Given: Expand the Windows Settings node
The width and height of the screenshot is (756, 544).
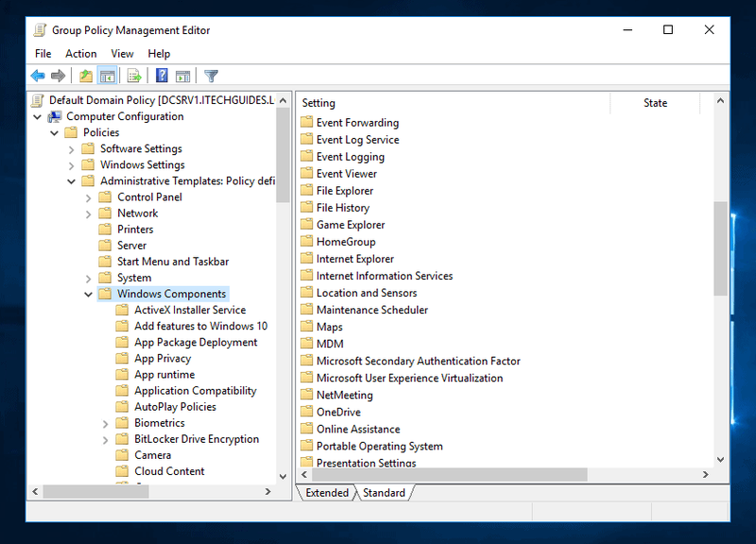Looking at the screenshot, I should 72,165.
